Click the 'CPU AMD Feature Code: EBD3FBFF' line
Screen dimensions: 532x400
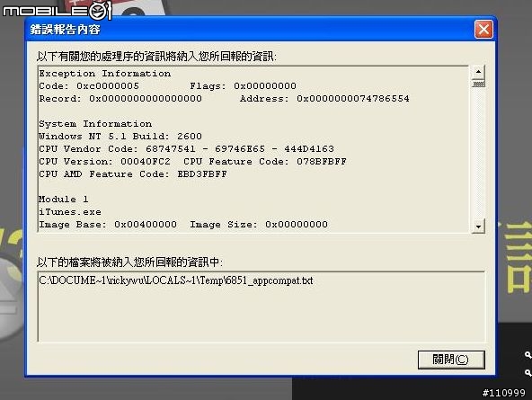pyautogui.click(x=133, y=174)
